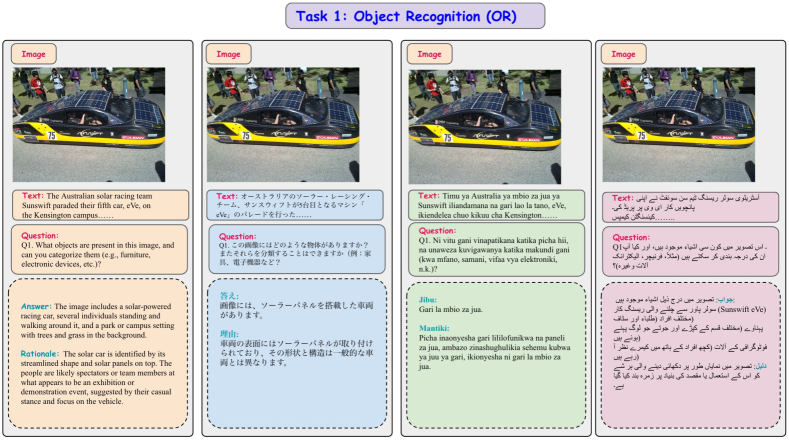Select the 'Image' label in the English panel
This screenshot has height=440, width=789.
click(33, 53)
